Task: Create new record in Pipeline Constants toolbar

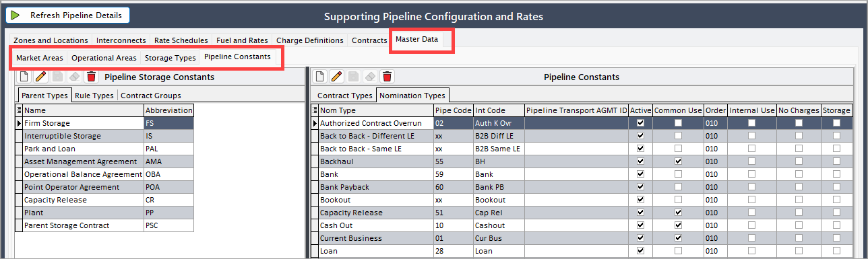Action: tap(319, 77)
